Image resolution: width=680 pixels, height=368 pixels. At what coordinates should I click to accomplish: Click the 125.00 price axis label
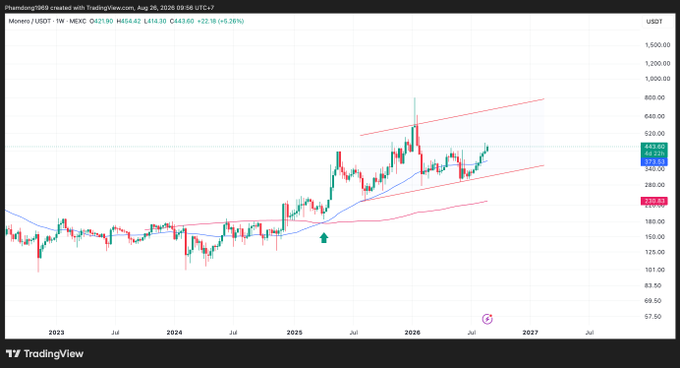655,252
